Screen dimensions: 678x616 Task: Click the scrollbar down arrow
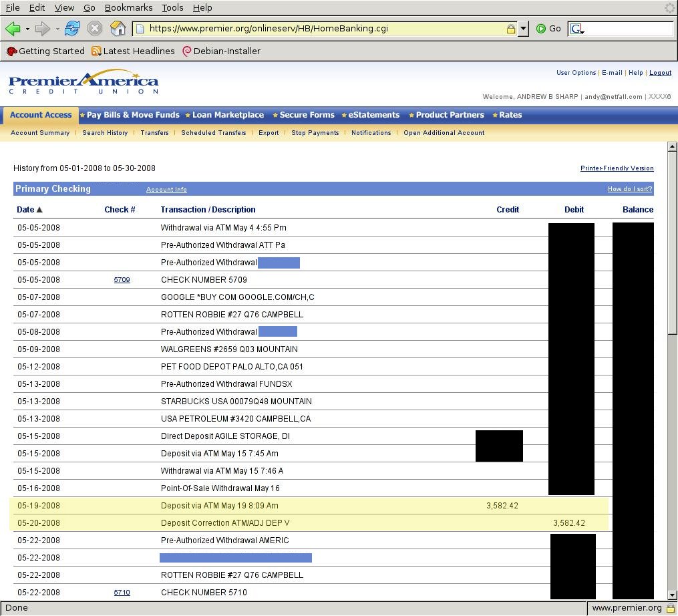(672, 595)
